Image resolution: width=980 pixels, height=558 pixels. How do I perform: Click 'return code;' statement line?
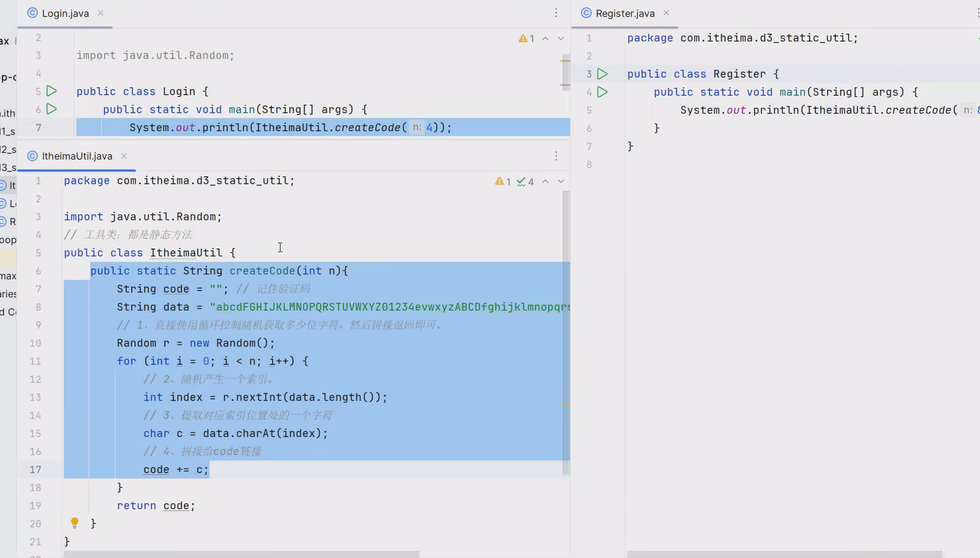(x=156, y=506)
